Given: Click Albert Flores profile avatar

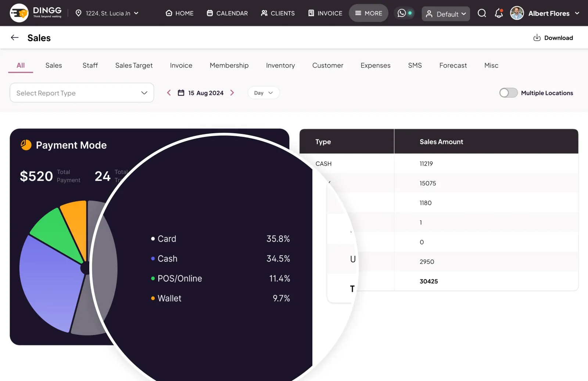Looking at the screenshot, I should coord(517,13).
